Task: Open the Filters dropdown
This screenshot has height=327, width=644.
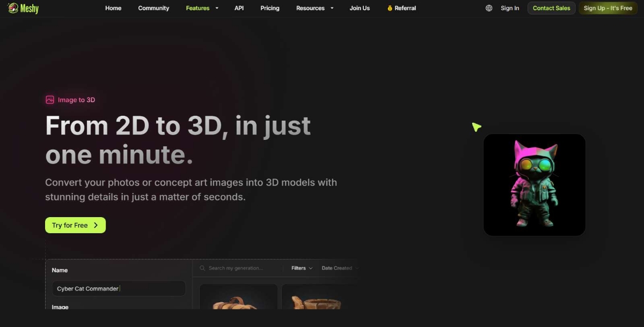Action: [302, 268]
